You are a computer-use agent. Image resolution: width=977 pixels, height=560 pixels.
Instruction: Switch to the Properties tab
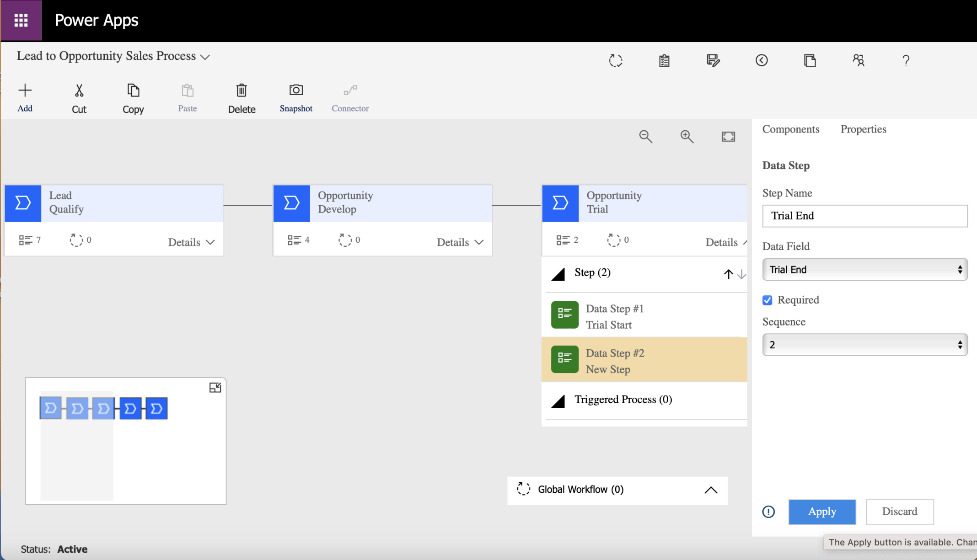[863, 129]
